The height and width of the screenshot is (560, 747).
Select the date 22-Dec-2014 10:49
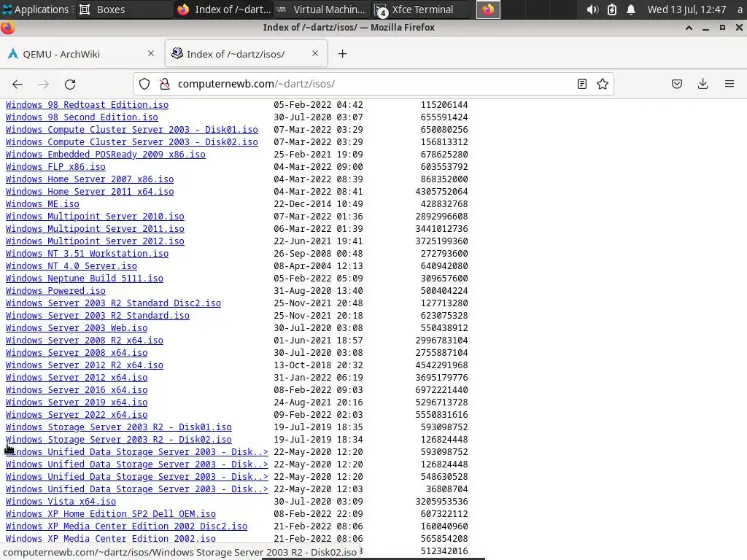point(318,204)
